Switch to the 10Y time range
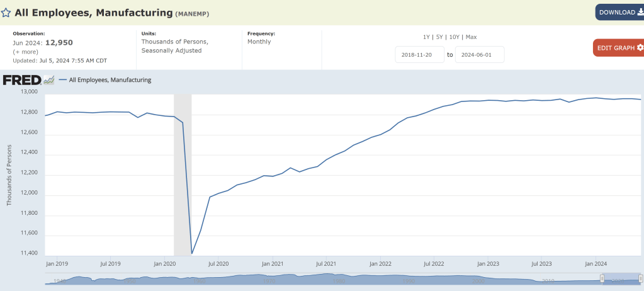Image resolution: width=644 pixels, height=291 pixels. [455, 37]
